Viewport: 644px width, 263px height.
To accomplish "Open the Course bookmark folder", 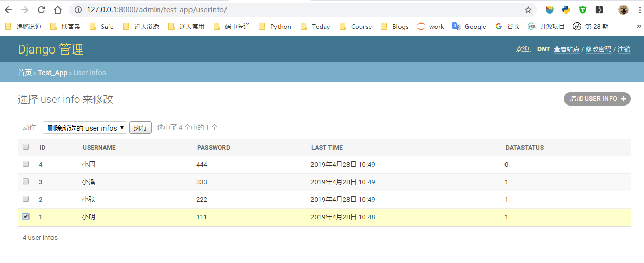I will click(x=356, y=26).
